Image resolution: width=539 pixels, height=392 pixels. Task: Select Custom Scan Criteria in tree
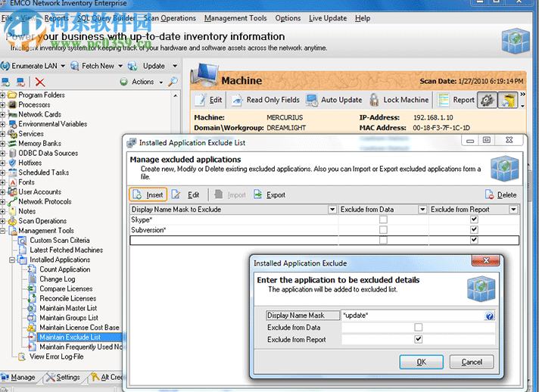click(x=60, y=240)
